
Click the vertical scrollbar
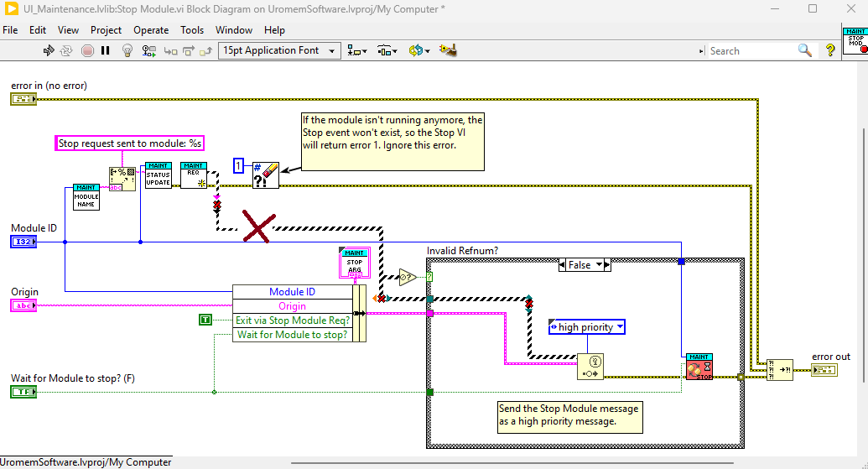(864, 255)
